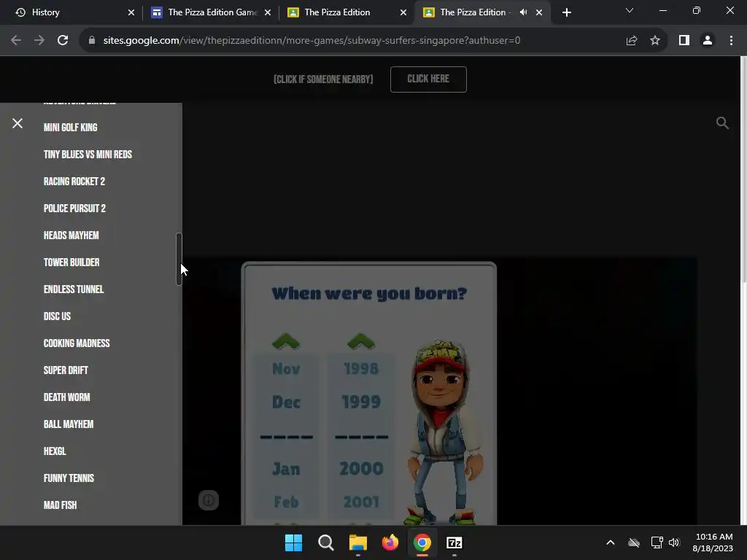Screen dimensions: 747x560
Task: Show hidden system tray icons
Action: [611, 542]
